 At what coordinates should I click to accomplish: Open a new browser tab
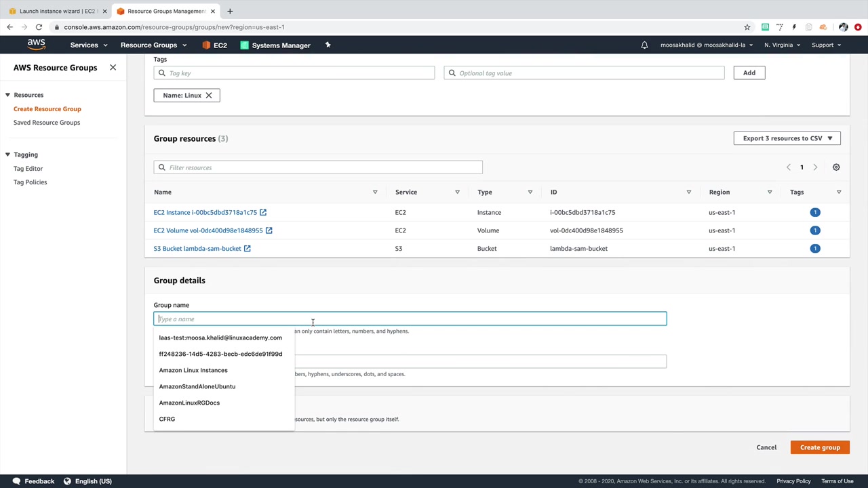pos(230,11)
